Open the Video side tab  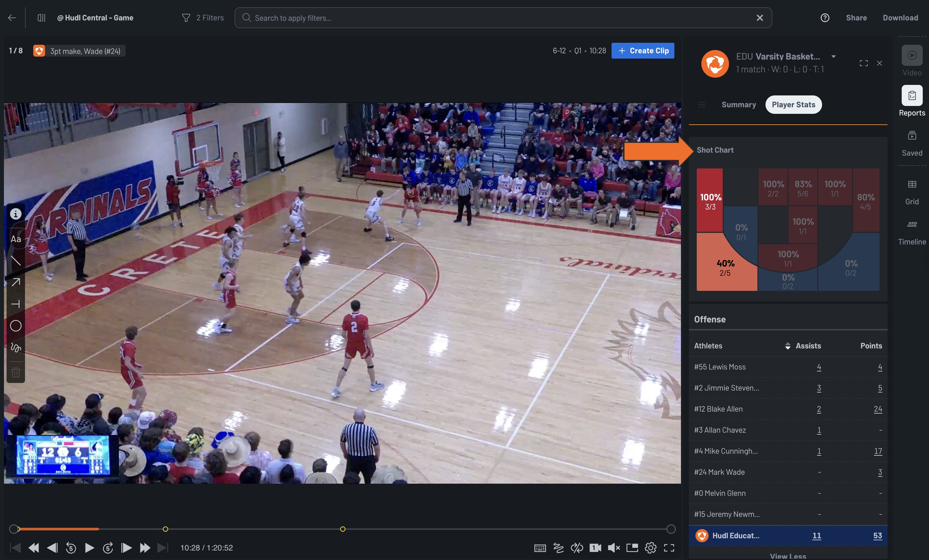point(912,61)
